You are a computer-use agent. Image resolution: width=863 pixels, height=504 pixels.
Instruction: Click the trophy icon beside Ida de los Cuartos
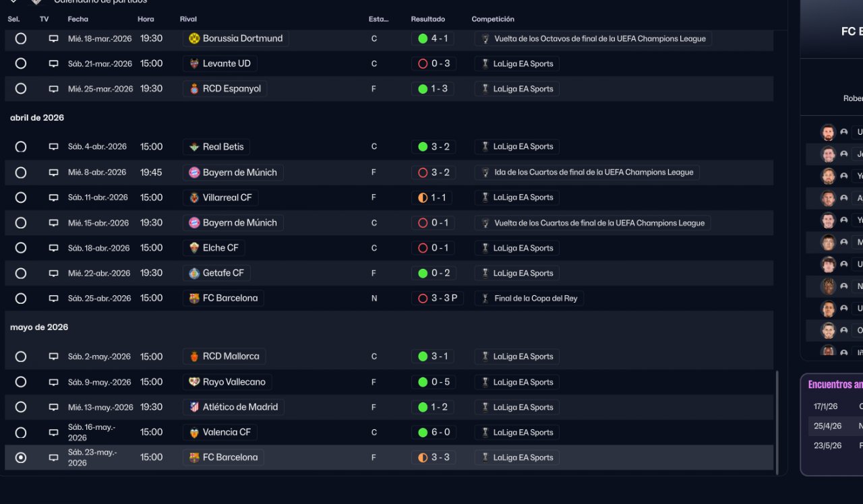pos(485,172)
